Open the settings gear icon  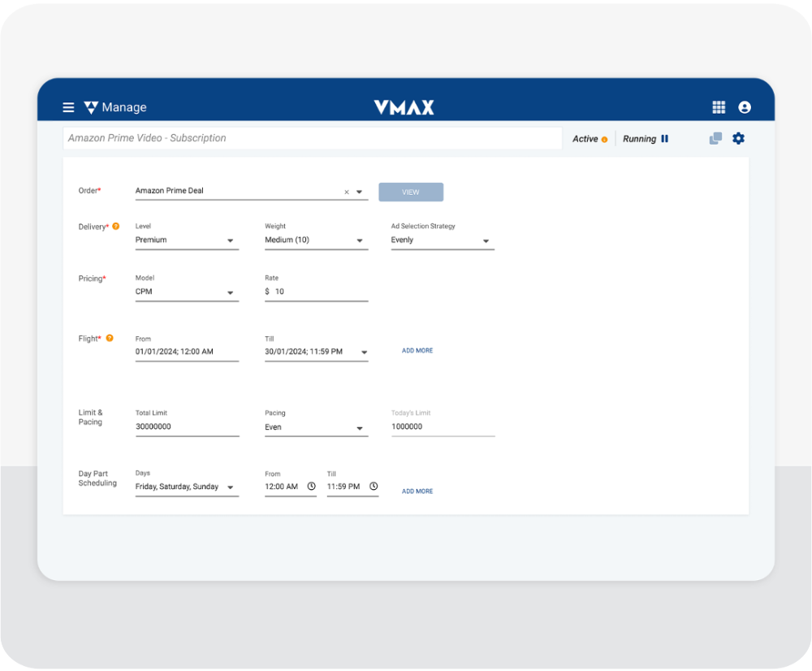point(738,138)
